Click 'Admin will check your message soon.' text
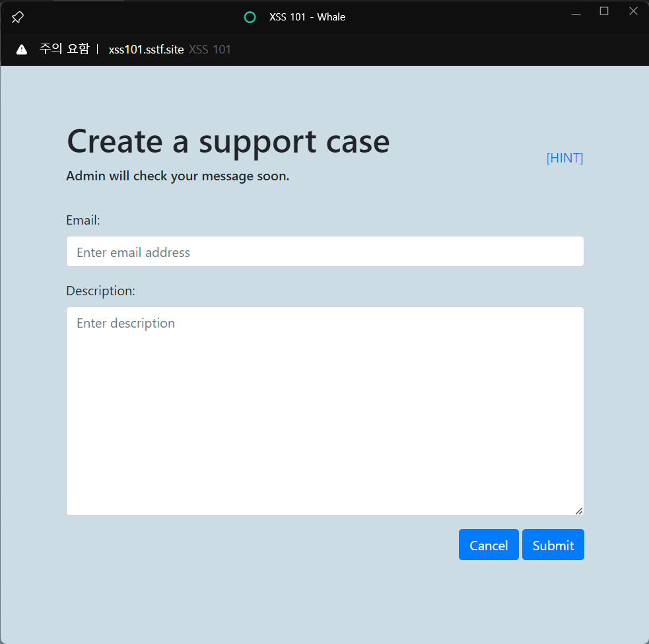This screenshot has height=644, width=649. point(178,176)
